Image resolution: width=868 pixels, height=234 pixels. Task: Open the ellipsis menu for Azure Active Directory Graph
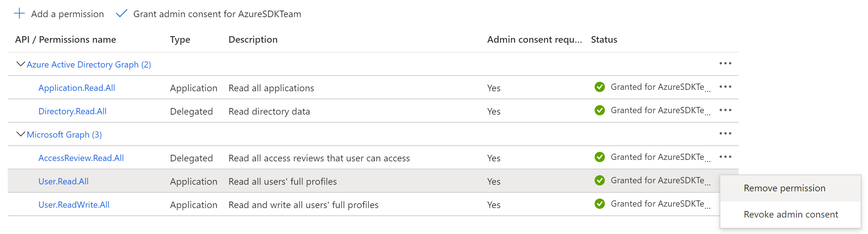[x=725, y=64]
